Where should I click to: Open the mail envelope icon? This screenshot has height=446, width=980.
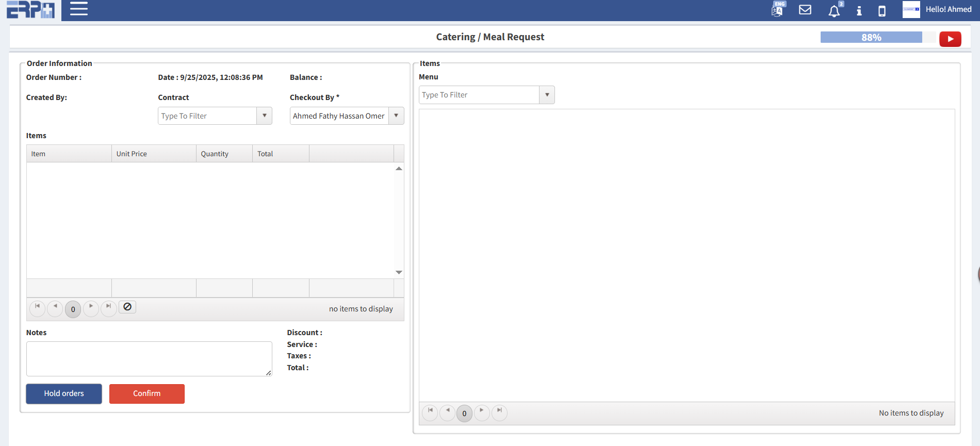coord(805,10)
